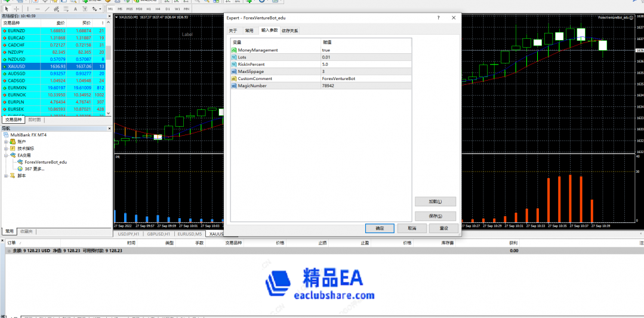Collapse the EA交易 tree node

click(6, 155)
